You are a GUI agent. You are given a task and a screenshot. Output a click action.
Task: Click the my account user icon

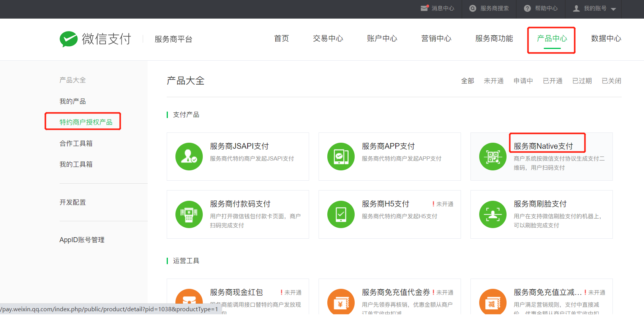[576, 8]
